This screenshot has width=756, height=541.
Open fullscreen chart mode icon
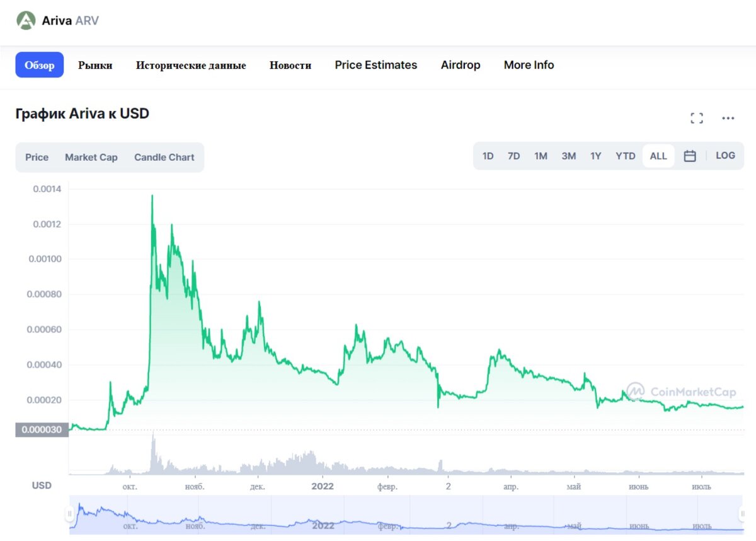coord(697,118)
